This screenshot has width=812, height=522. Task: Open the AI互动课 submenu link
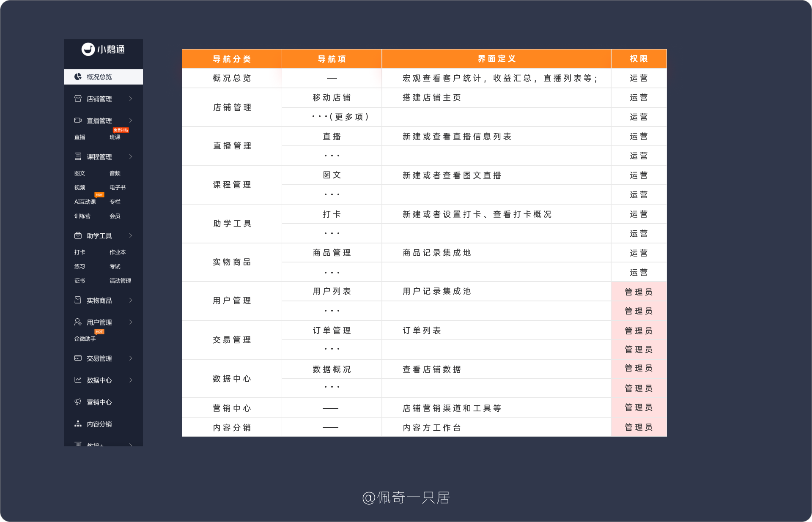(85, 202)
